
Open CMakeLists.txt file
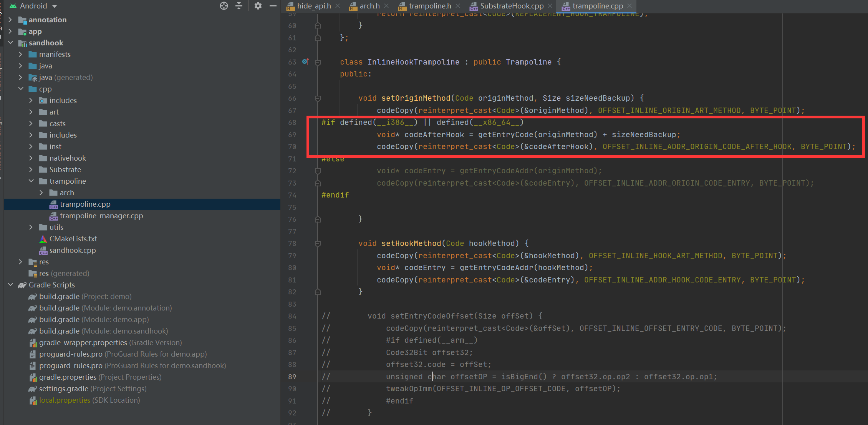pyautogui.click(x=73, y=239)
